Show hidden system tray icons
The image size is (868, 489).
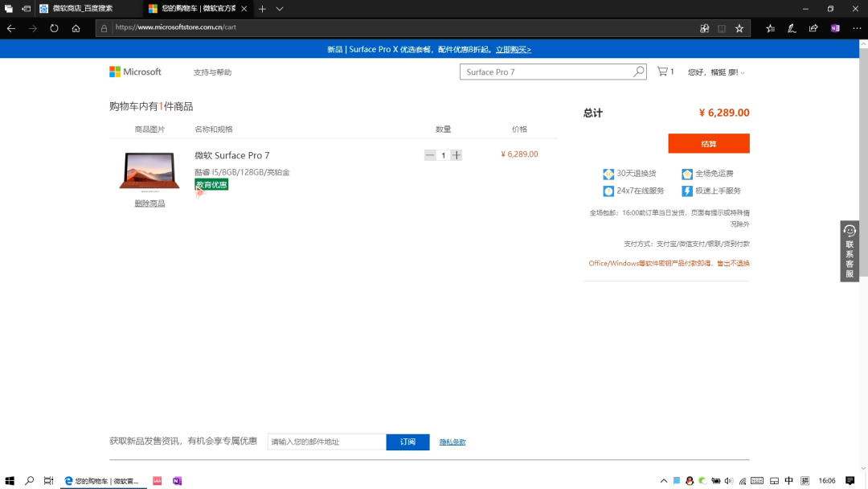[x=664, y=481]
